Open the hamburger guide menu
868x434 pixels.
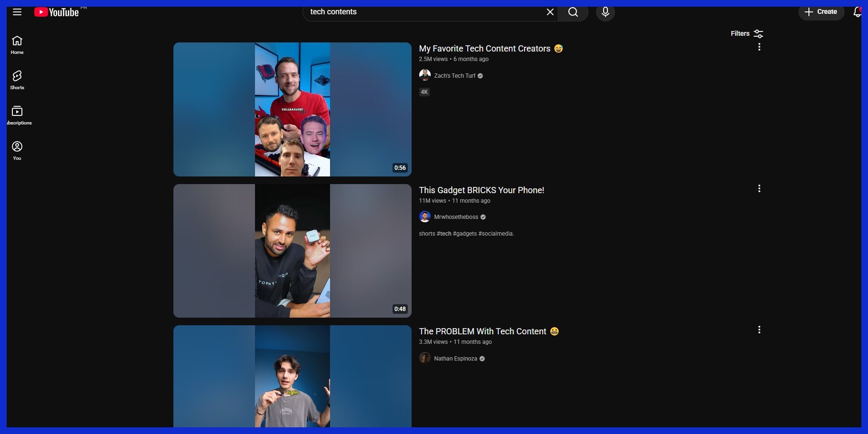pyautogui.click(x=17, y=12)
